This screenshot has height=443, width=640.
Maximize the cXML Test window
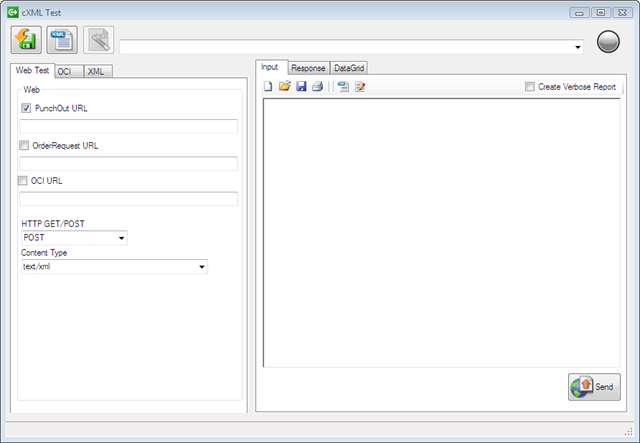(x=601, y=13)
